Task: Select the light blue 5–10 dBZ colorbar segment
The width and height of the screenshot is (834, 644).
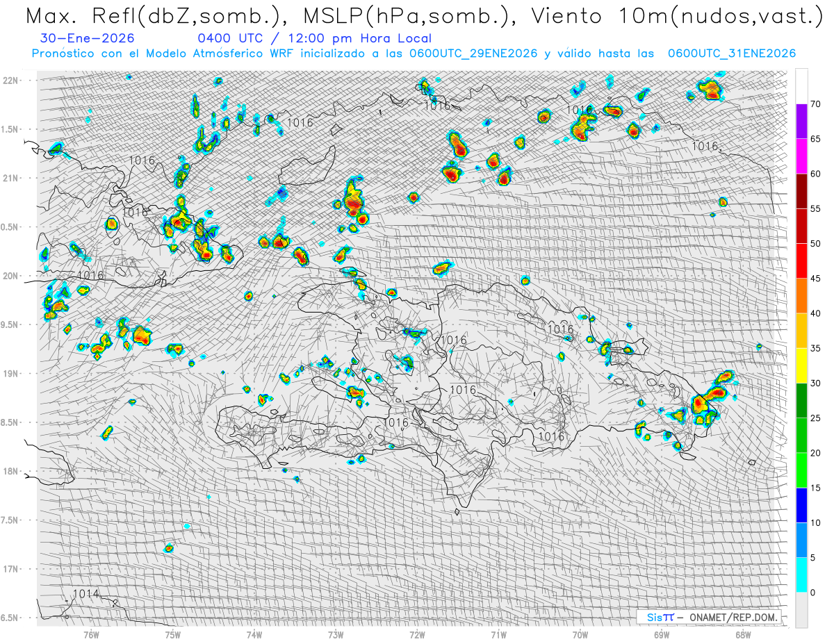Action: coord(801,540)
